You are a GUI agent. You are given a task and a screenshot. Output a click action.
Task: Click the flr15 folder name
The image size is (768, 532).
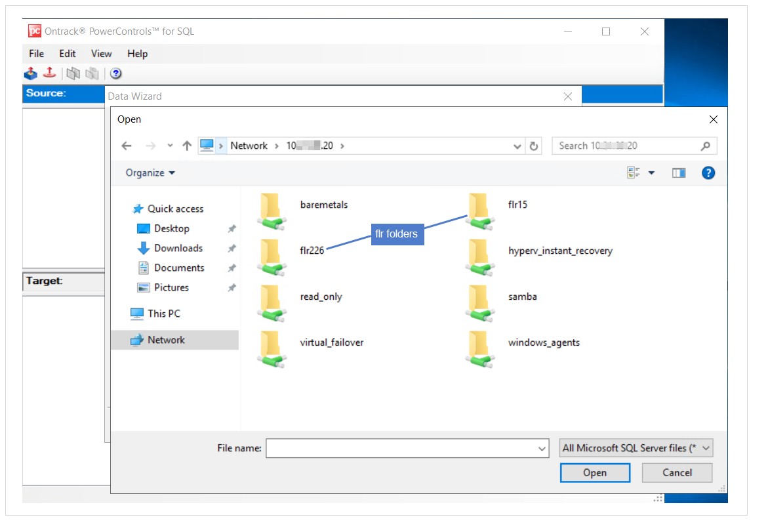click(517, 205)
